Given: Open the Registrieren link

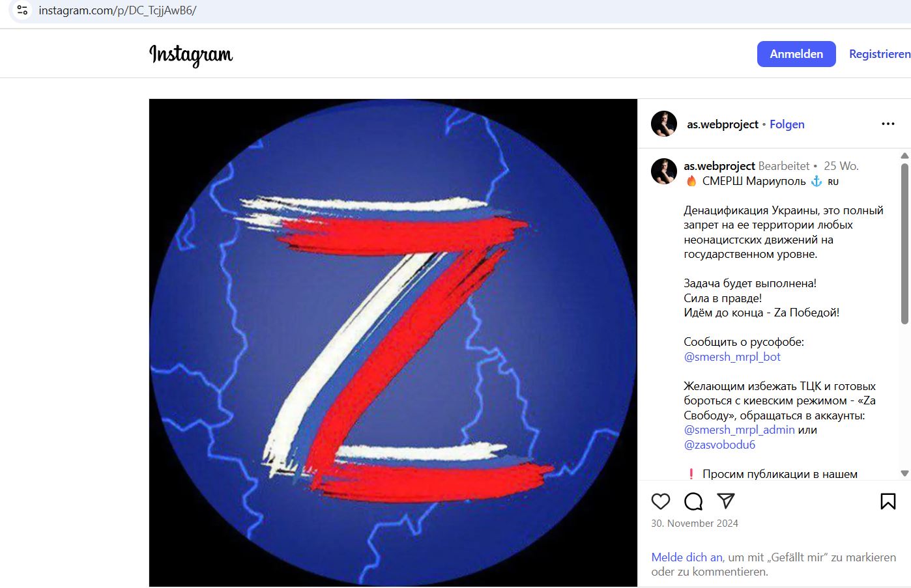Looking at the screenshot, I should (880, 54).
